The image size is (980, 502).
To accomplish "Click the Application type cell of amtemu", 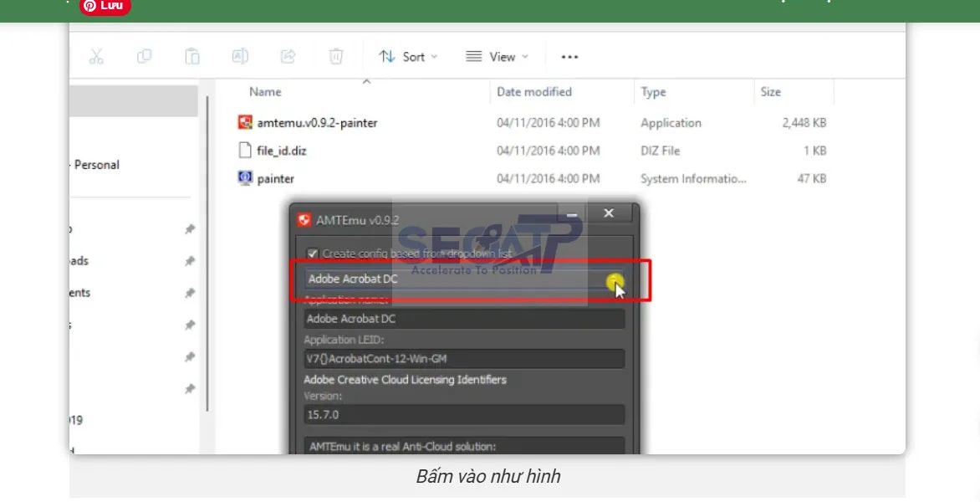I will (671, 123).
